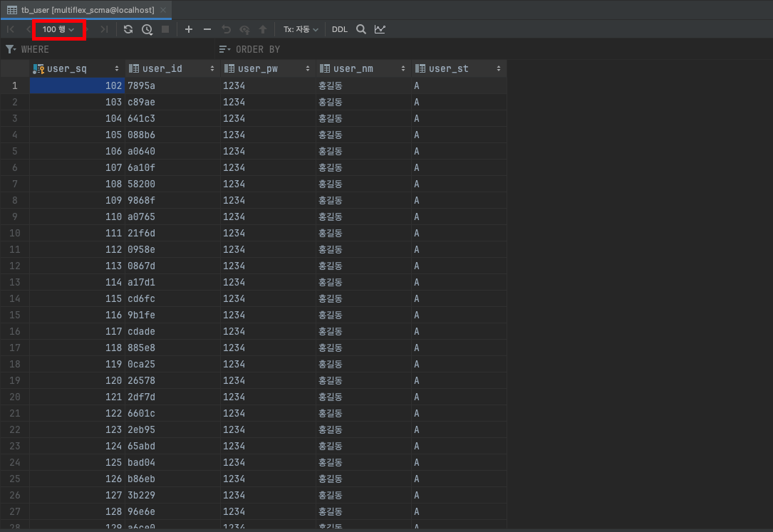The height and width of the screenshot is (532, 773).
Task: Click the WHERE filter funnel icon
Action: click(x=11, y=49)
